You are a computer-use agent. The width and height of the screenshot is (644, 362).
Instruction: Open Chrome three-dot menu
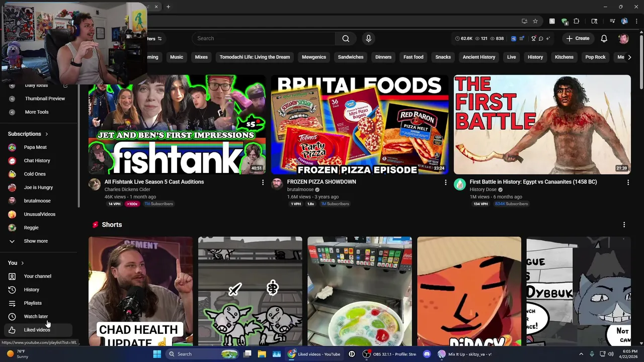click(636, 21)
